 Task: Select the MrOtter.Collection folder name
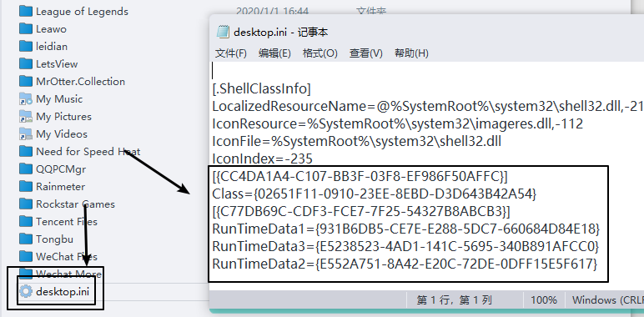pyautogui.click(x=80, y=82)
